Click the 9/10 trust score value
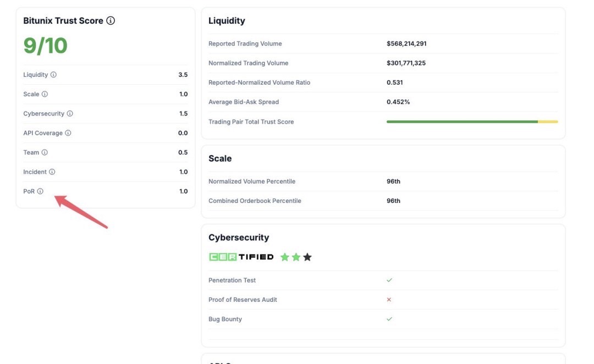 click(x=45, y=46)
